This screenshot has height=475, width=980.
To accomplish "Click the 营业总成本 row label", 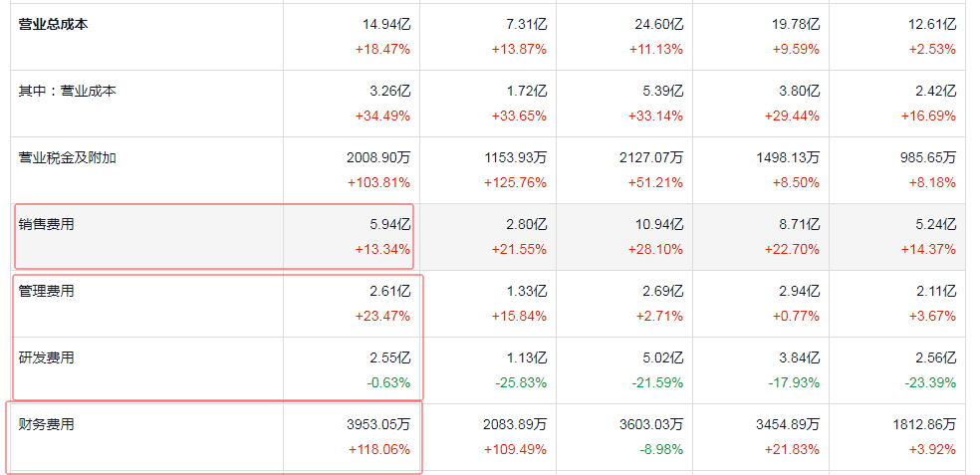I will (x=53, y=24).
